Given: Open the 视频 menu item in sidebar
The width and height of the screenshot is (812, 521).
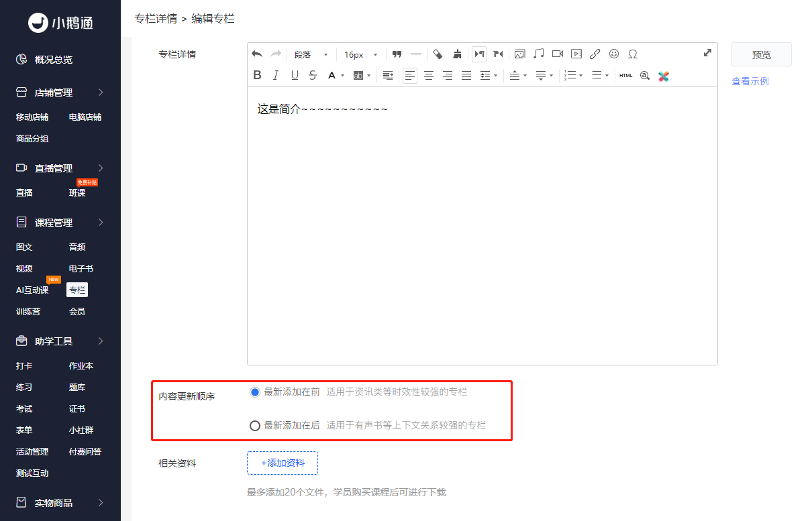Looking at the screenshot, I should pos(24,268).
